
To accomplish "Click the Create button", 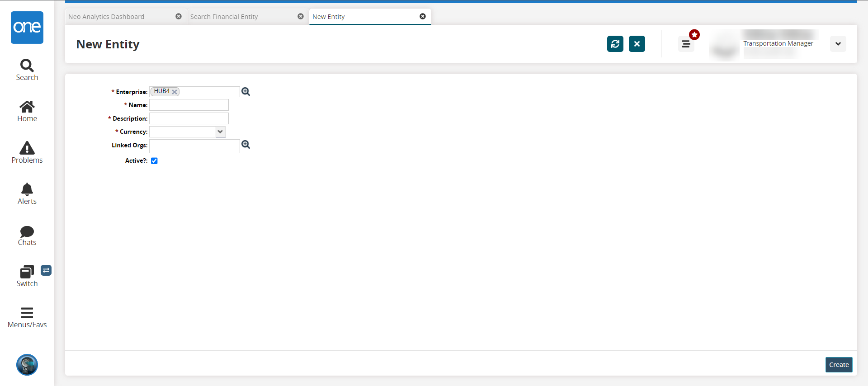I will point(839,365).
